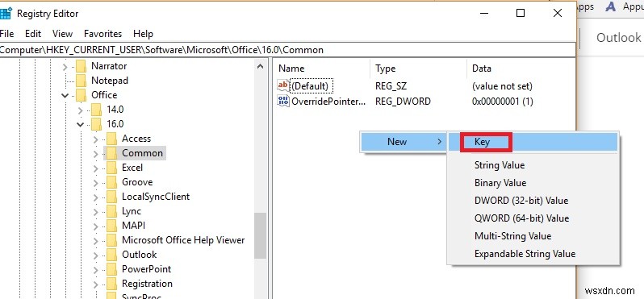Click the Registration folder icon
Image resolution: width=644 pixels, height=299 pixels.
pos(111,284)
